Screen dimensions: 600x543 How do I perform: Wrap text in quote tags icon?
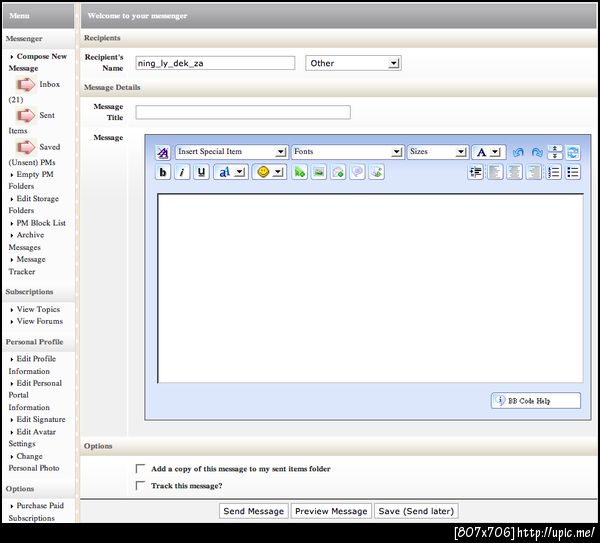coord(357,172)
